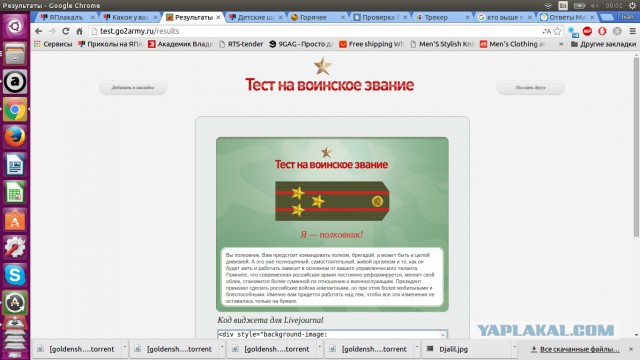The height and width of the screenshot is (360, 640).
Task: Launch Firefox from the dock
Action: (x=15, y=137)
